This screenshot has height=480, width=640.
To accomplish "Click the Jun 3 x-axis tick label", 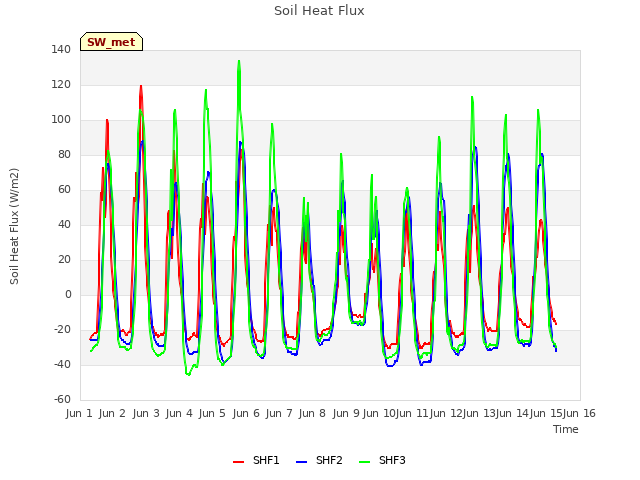I will [x=146, y=413].
